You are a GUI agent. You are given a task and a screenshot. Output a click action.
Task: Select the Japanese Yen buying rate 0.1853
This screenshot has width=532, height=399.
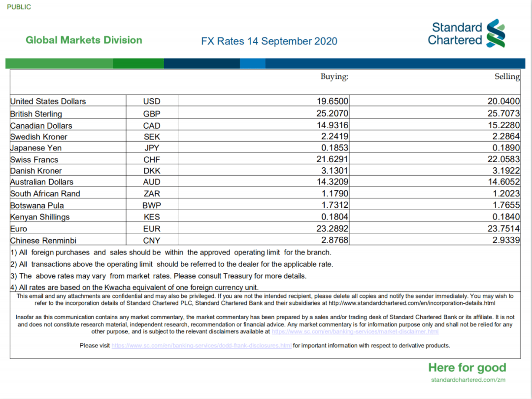tap(334, 148)
